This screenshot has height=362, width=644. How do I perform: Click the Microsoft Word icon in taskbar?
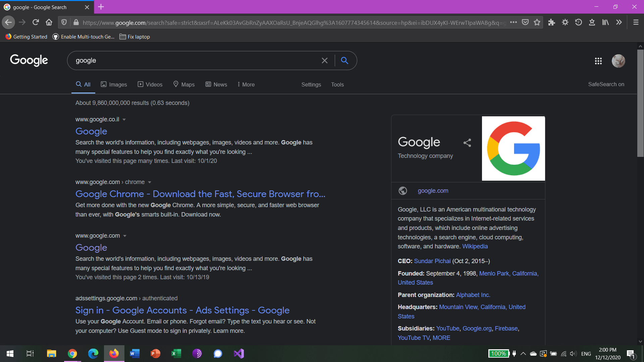135,354
